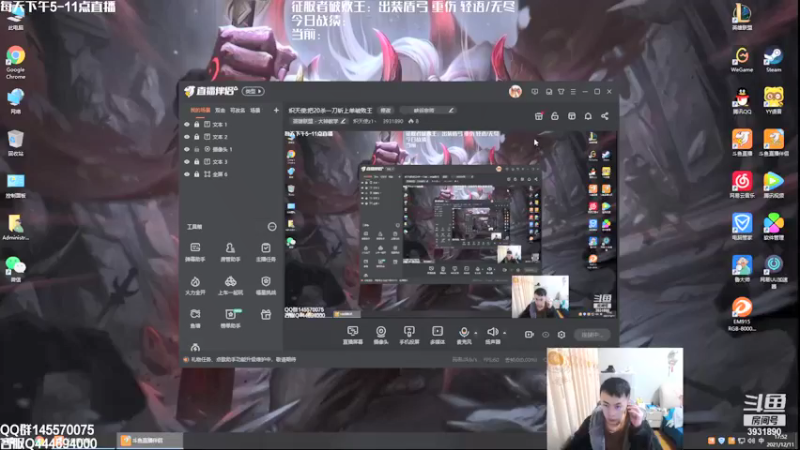The width and height of the screenshot is (800, 450).
Task: Hide the 文本 1 layer
Action: 187,124
